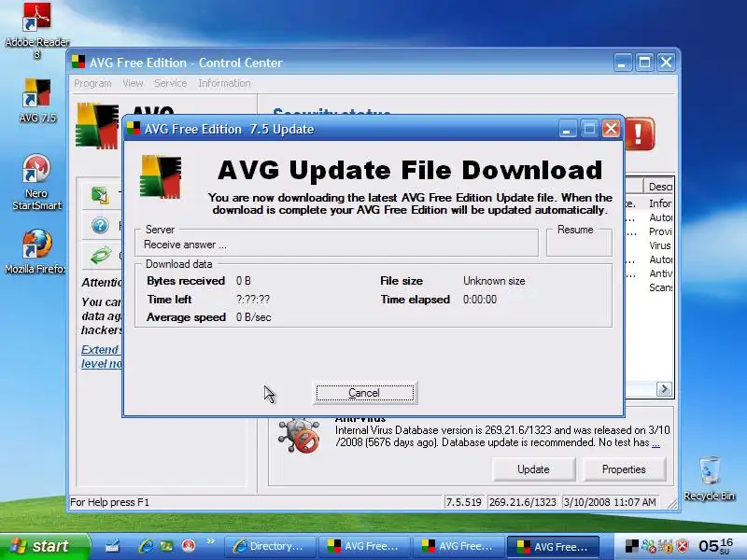Switch to Directory taskbar window
Viewport: 747px width, 560px height.
point(270,546)
